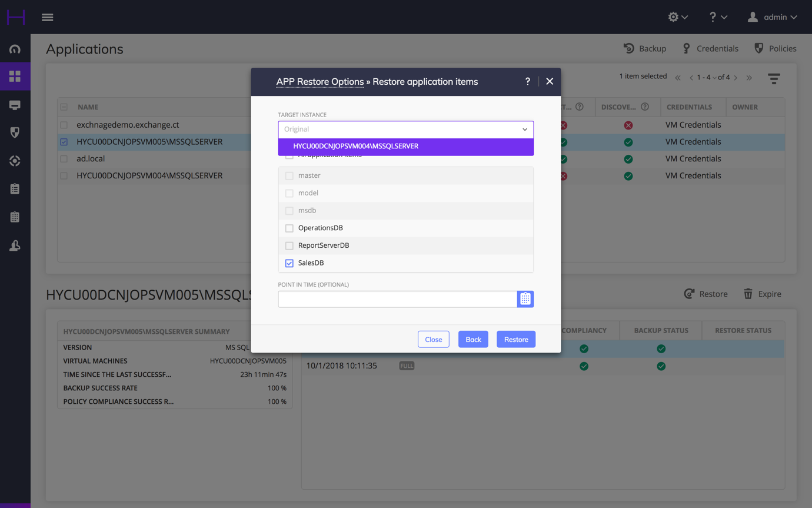Open the admin user menu
812x508 pixels.
point(772,17)
